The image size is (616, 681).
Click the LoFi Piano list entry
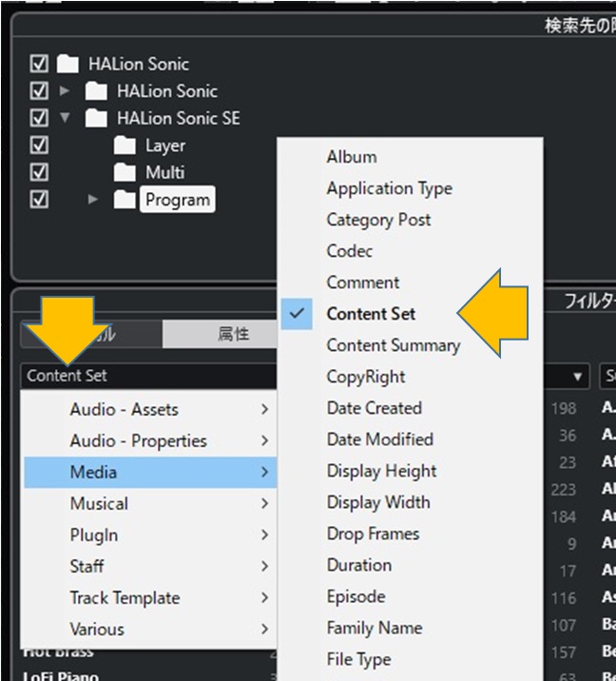tap(61, 676)
